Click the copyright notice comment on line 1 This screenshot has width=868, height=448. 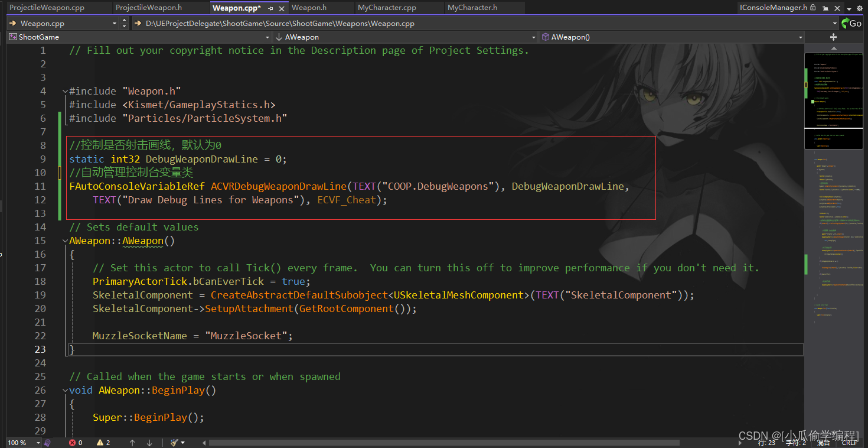point(299,50)
